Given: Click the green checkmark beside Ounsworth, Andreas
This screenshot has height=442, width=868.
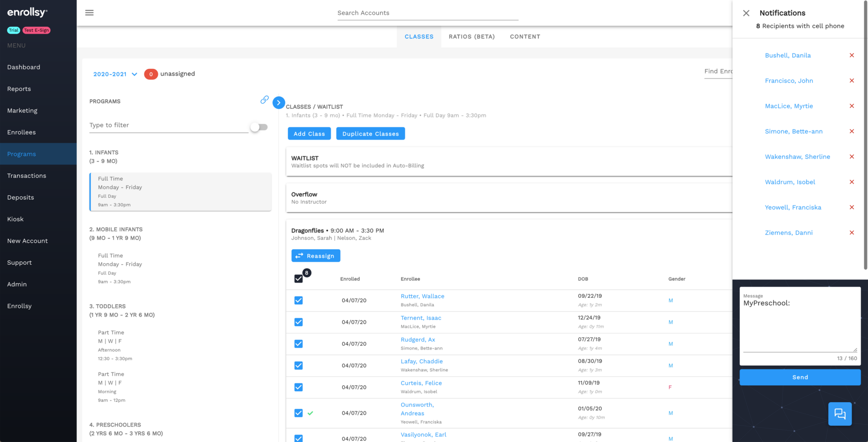Looking at the screenshot, I should [310, 413].
